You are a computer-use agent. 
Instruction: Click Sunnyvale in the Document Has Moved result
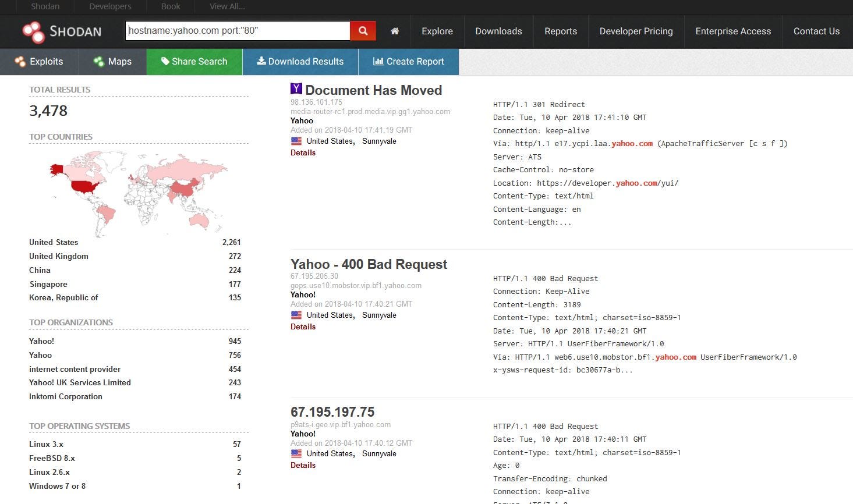pyautogui.click(x=379, y=141)
